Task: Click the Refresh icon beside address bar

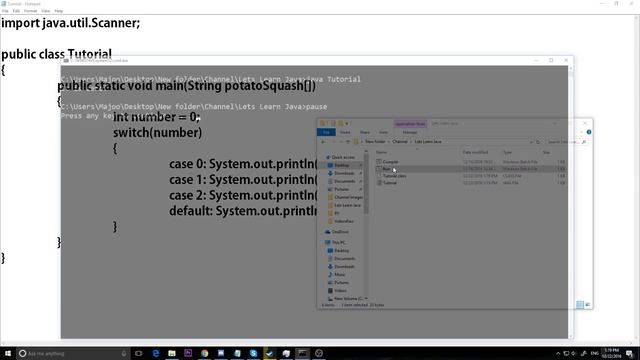Action: [538, 142]
